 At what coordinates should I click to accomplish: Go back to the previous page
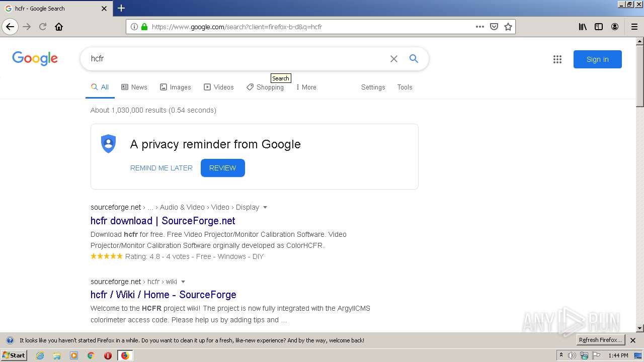tap(10, 27)
